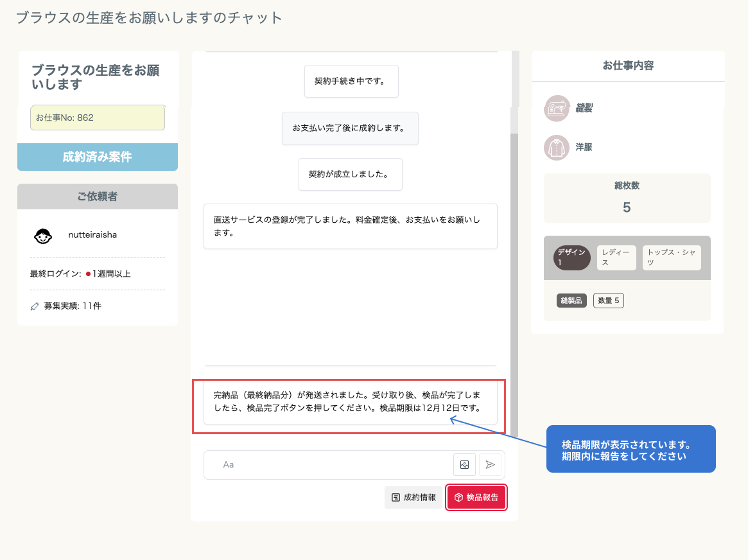The width and height of the screenshot is (748, 560).
Task: Click the 契約手続き中です。 message
Action: click(351, 81)
